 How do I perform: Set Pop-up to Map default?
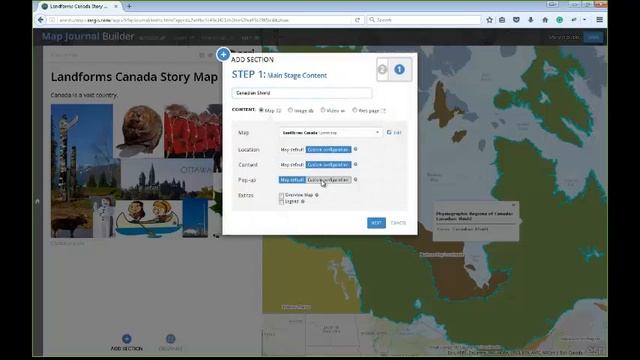[x=292, y=180]
